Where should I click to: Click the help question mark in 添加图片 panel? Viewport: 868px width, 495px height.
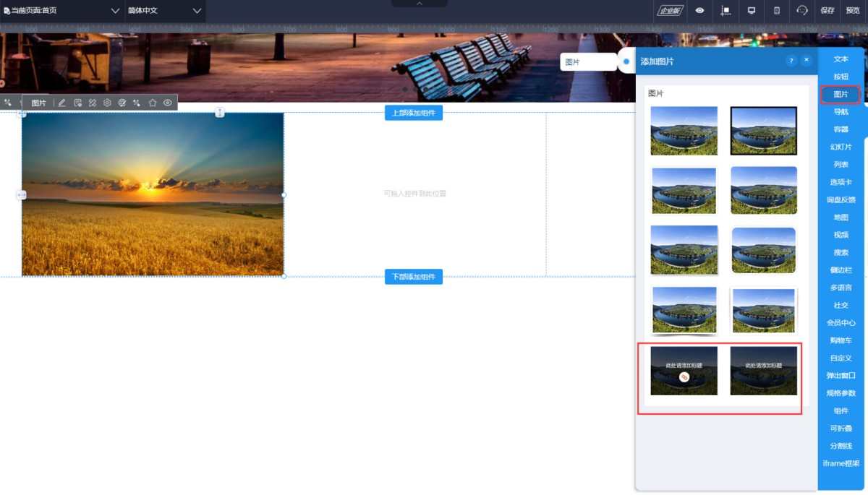click(791, 61)
